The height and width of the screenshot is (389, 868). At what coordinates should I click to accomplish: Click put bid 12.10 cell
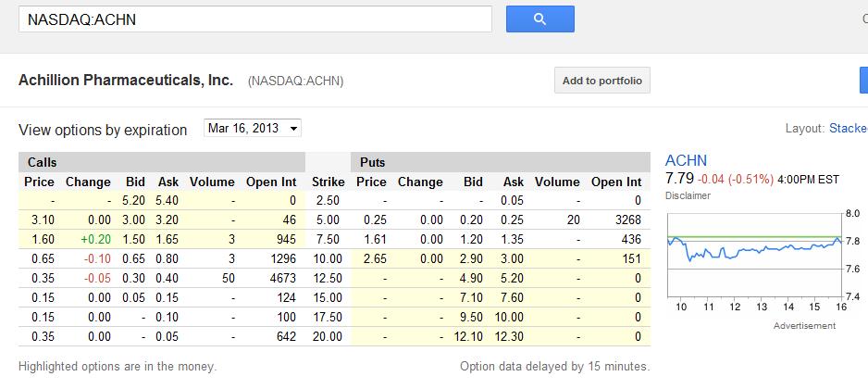point(467,336)
